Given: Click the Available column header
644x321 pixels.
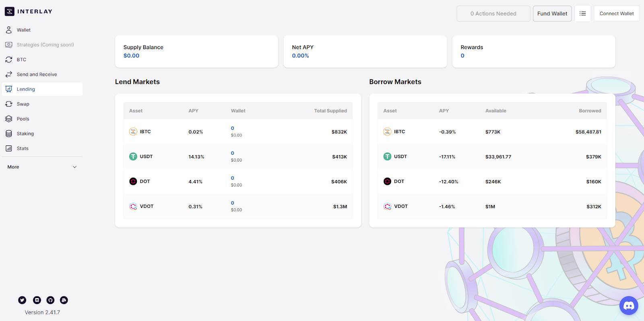Looking at the screenshot, I should [x=496, y=111].
